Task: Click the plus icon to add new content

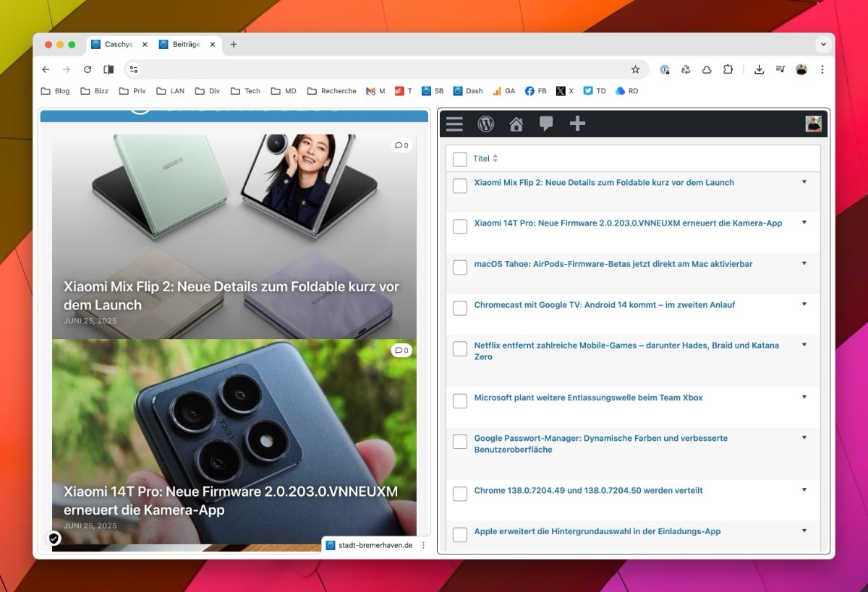Action: point(577,124)
